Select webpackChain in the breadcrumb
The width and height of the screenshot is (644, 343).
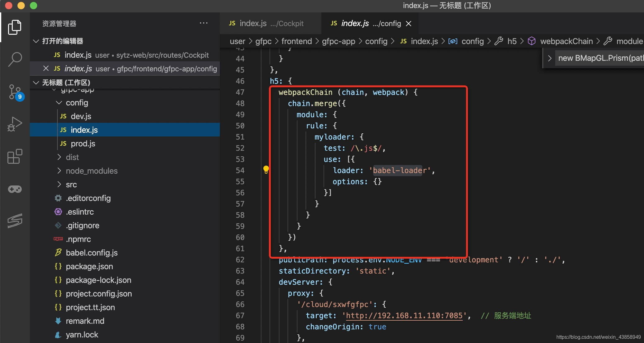point(566,41)
